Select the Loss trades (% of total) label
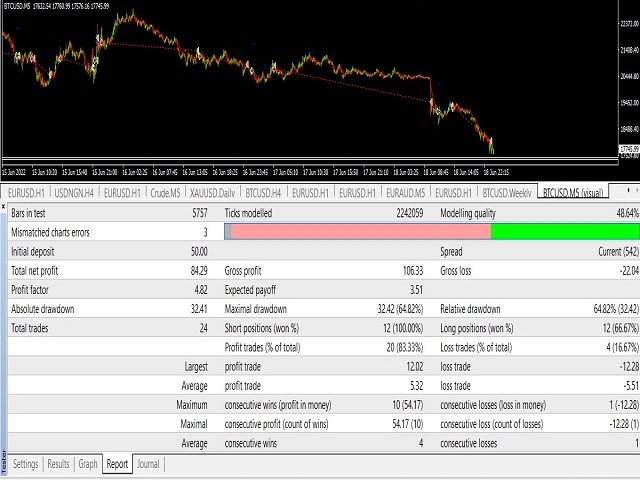The image size is (640, 480). point(476,347)
